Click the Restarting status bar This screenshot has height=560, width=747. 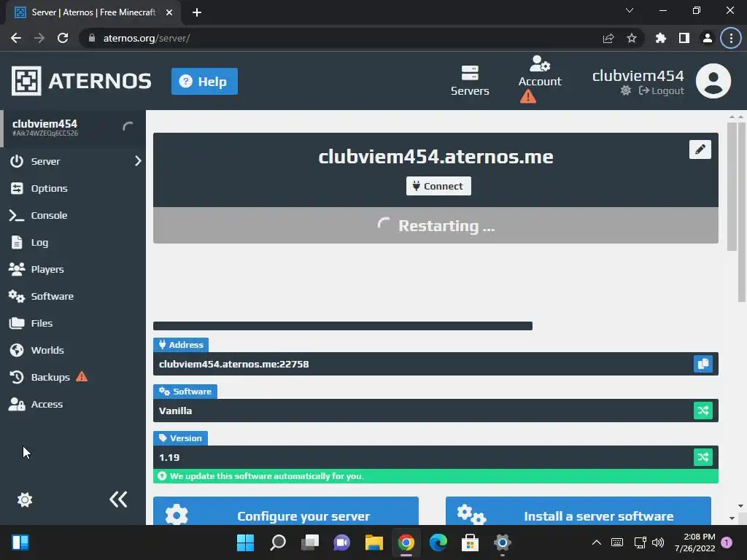(436, 225)
